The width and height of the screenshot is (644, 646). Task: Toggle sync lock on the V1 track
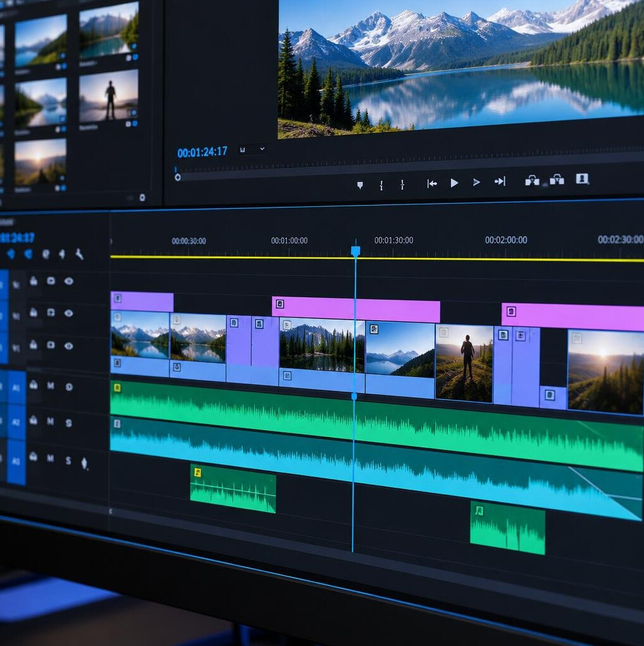[51, 345]
